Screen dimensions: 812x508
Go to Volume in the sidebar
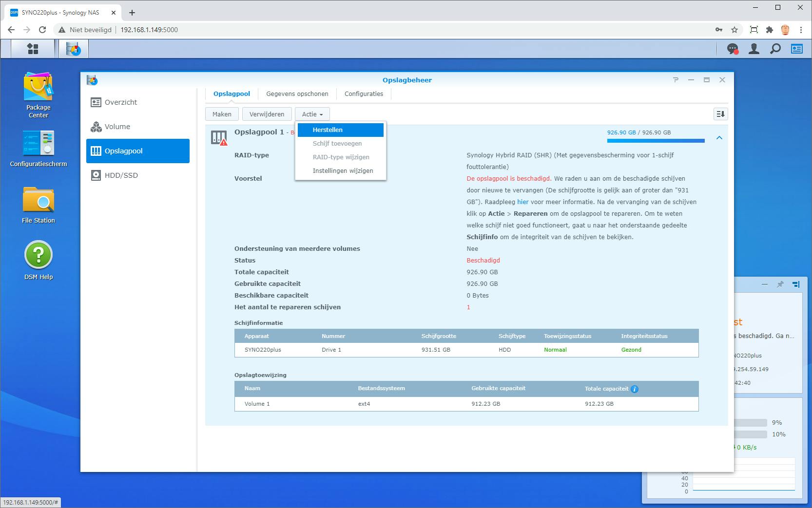(x=138, y=127)
